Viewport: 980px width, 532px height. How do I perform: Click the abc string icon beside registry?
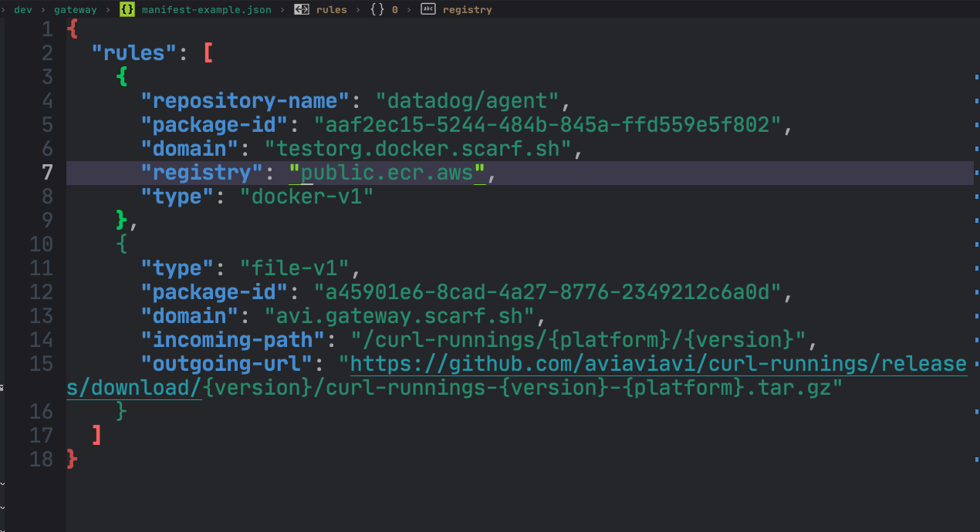click(x=427, y=9)
